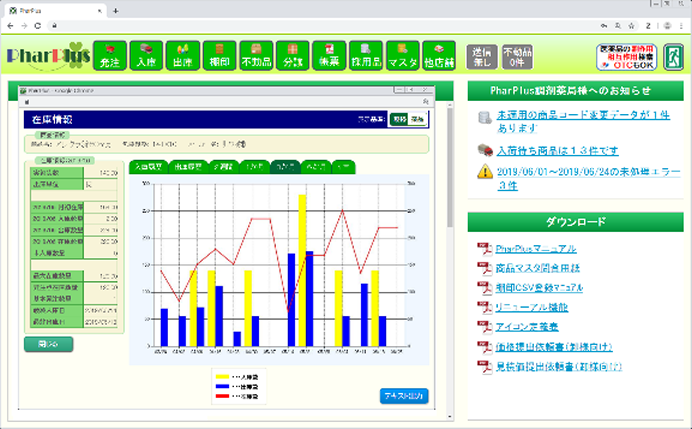Toggle the display switch in 在庫情報 header

[408, 119]
